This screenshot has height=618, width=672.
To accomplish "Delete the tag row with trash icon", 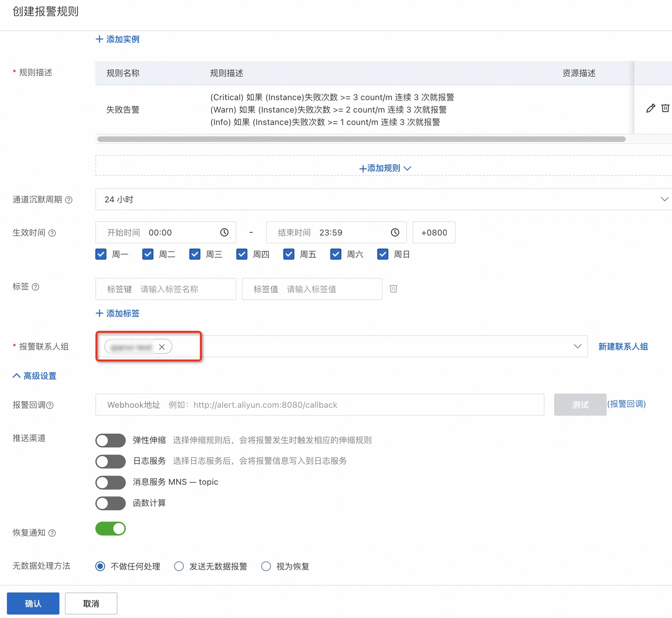I will 394,289.
